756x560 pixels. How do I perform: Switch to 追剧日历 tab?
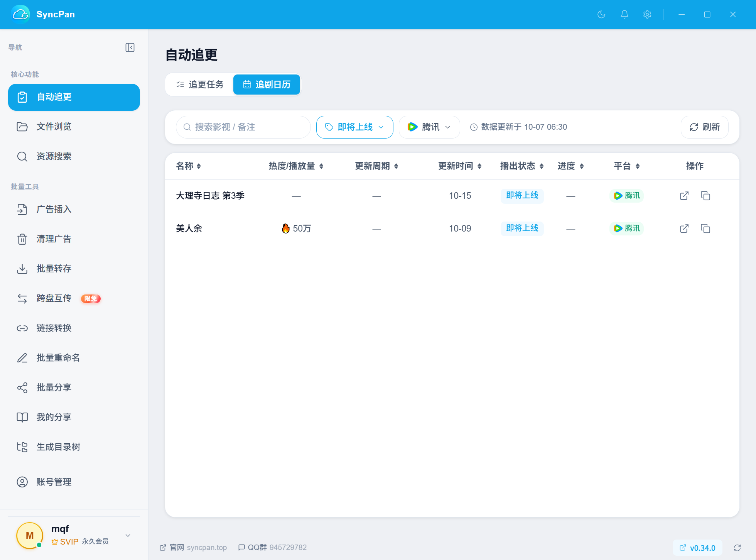267,85
